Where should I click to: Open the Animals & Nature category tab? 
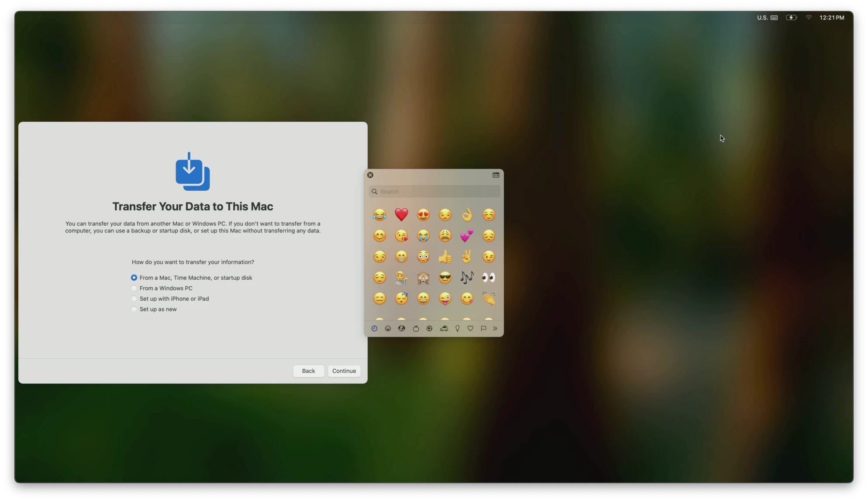[402, 329]
